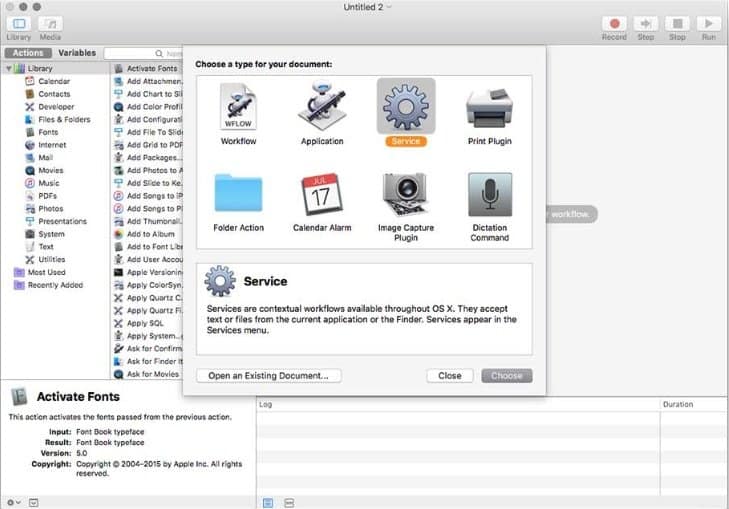Select Movies in the Library list
Image resolution: width=729 pixels, height=509 pixels.
click(50, 170)
